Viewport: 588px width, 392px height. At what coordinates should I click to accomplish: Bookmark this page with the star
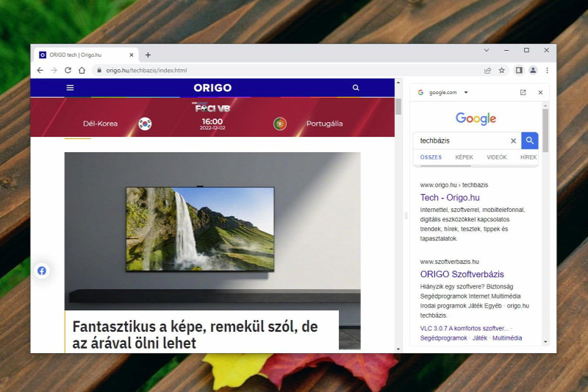coord(502,70)
